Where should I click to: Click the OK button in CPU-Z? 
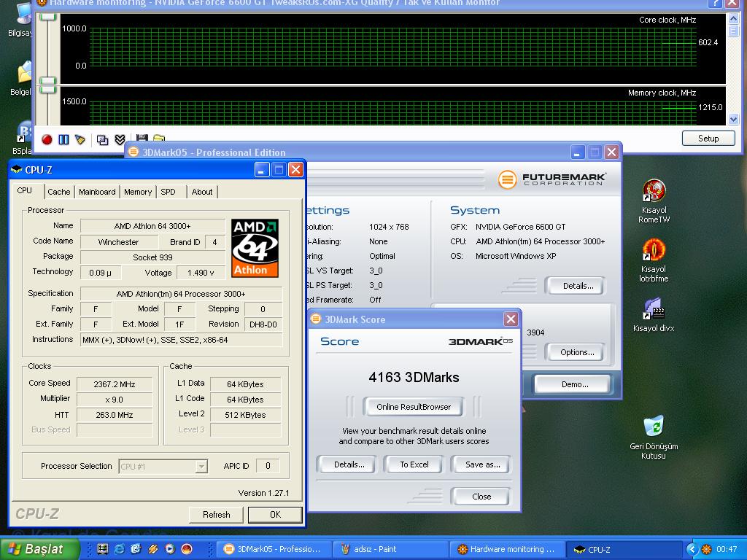point(275,515)
